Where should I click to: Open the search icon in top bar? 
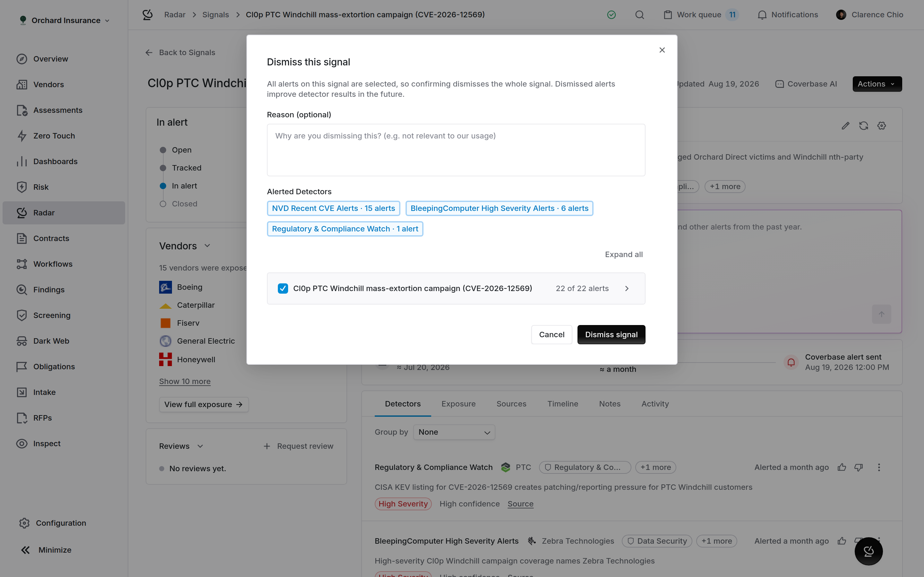tap(639, 15)
